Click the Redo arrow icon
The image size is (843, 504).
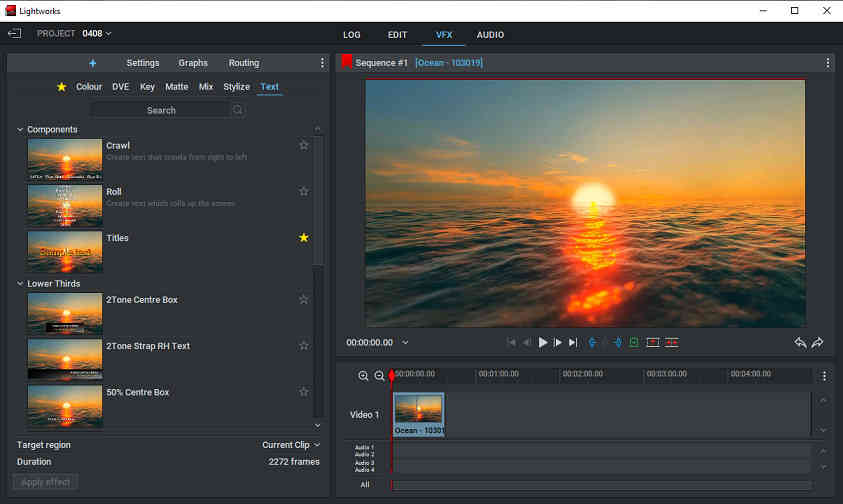pyautogui.click(x=817, y=342)
